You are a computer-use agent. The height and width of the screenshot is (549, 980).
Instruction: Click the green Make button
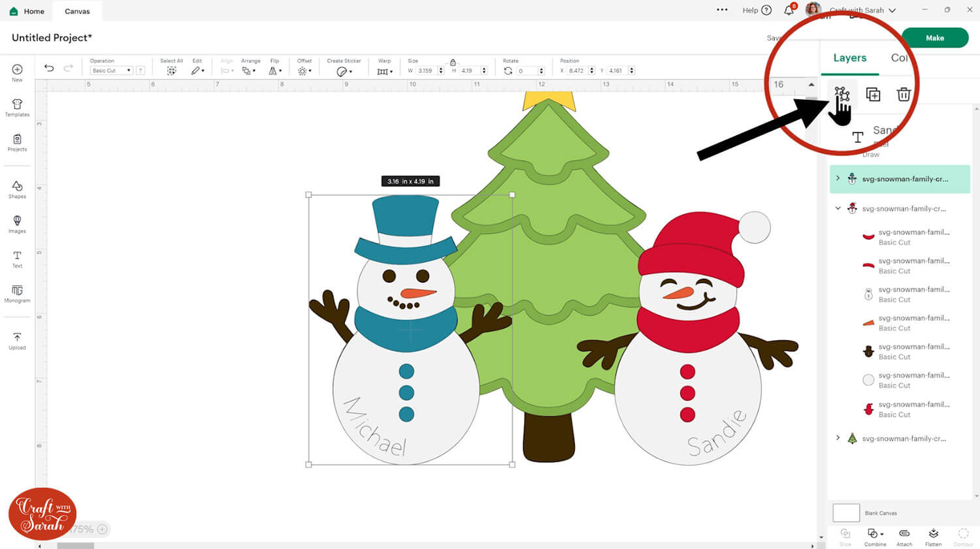click(935, 38)
